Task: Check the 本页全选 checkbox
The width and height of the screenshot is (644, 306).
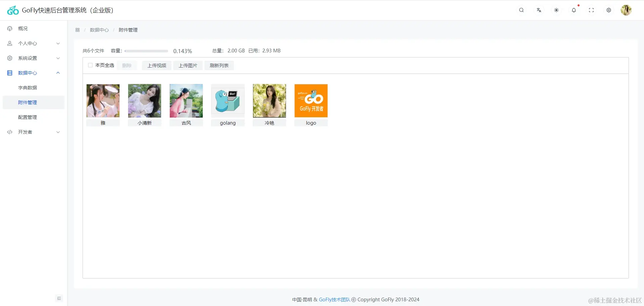Action: pyautogui.click(x=90, y=65)
